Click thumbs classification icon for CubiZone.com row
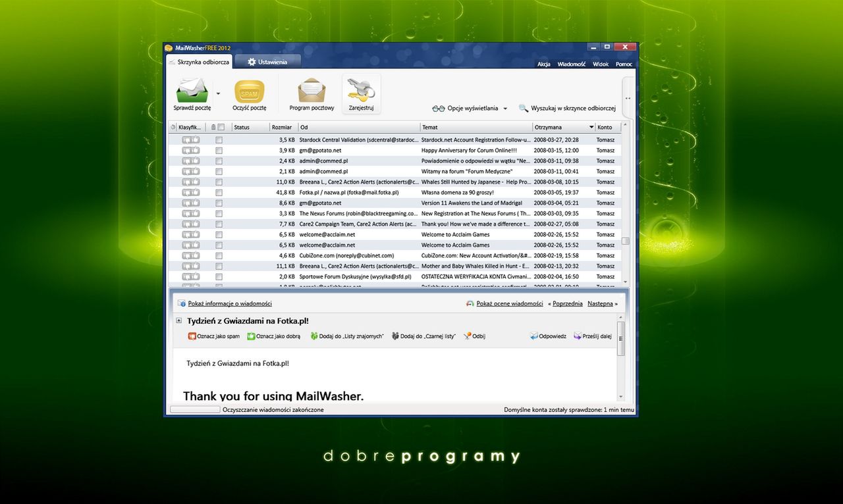The image size is (843, 504). tap(191, 256)
